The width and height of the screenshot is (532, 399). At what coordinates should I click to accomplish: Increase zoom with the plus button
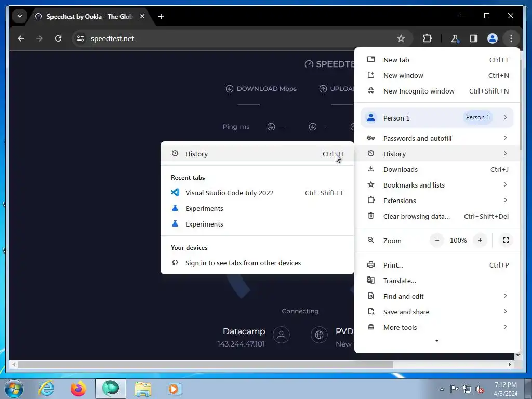coord(480,240)
